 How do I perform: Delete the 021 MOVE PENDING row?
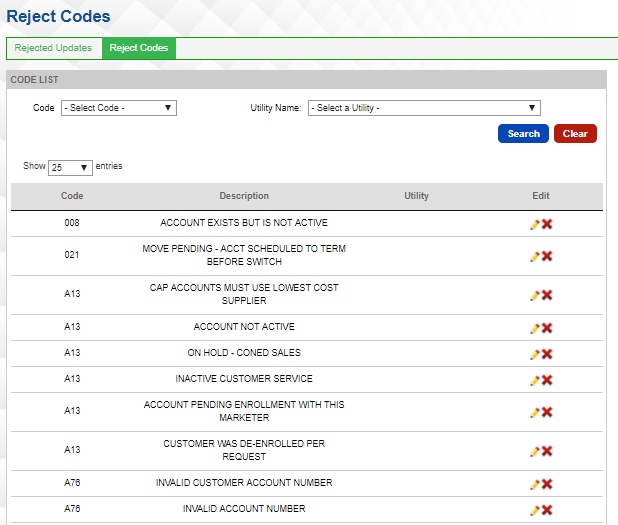[x=547, y=256]
